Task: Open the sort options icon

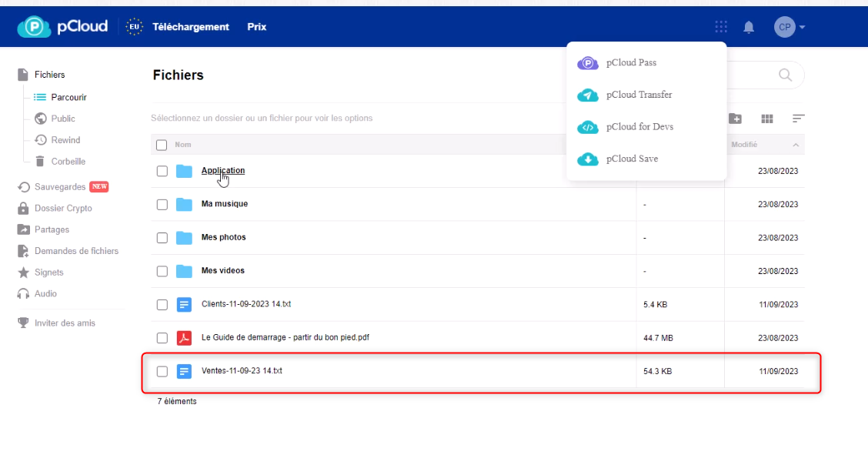Action: [798, 119]
